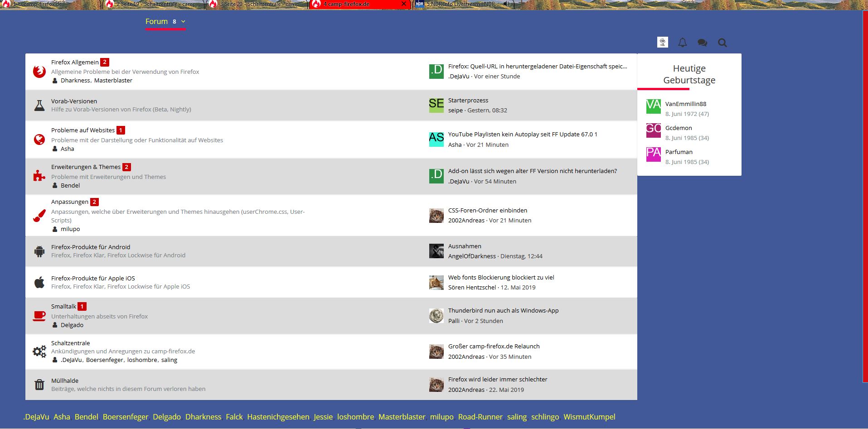Open moderator milupo's profile under Anpassungen
868x429 pixels.
point(70,229)
